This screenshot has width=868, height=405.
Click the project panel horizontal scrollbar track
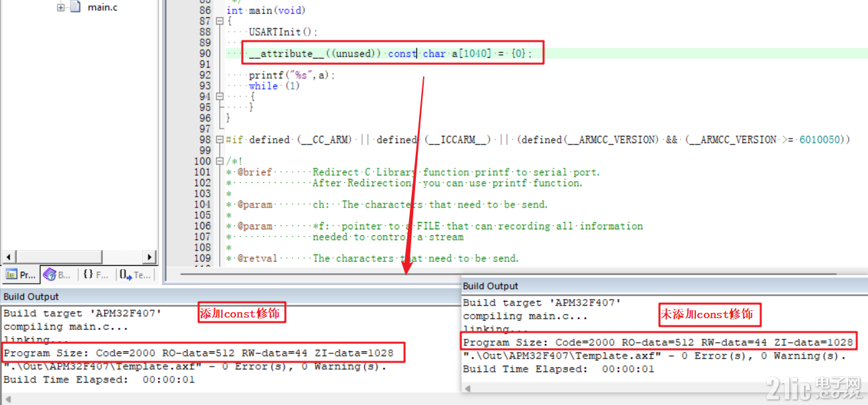[x=79, y=257]
